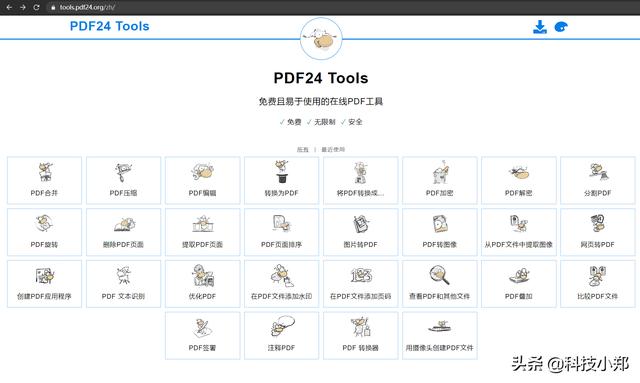Open the 从PDF文件中提取图像 tool
Screen dimensions: 640x383
click(x=519, y=232)
